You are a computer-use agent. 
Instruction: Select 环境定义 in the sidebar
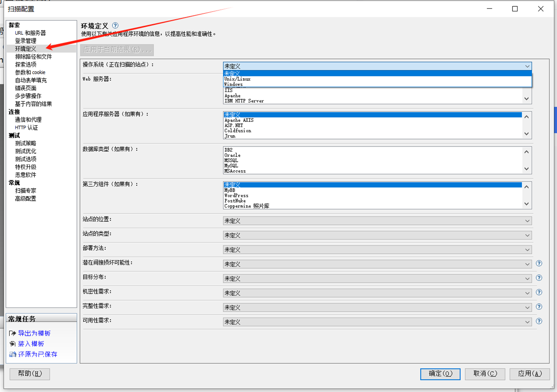tap(26, 49)
